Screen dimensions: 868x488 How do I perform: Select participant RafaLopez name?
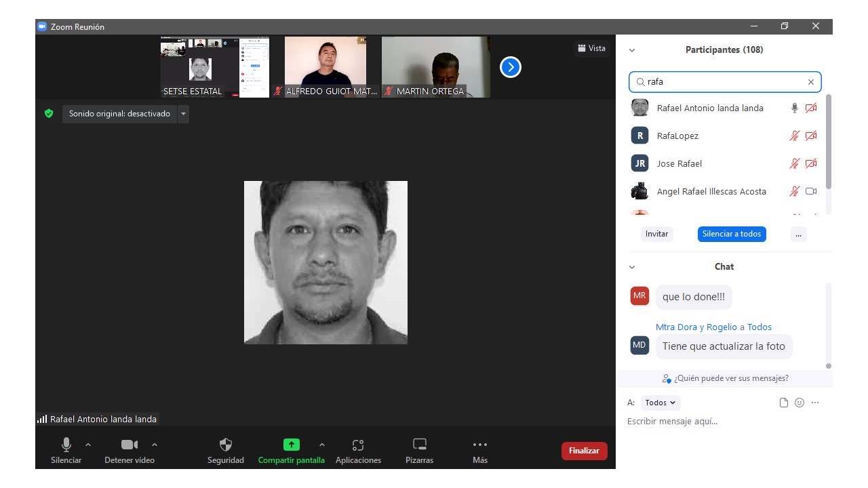(x=677, y=136)
